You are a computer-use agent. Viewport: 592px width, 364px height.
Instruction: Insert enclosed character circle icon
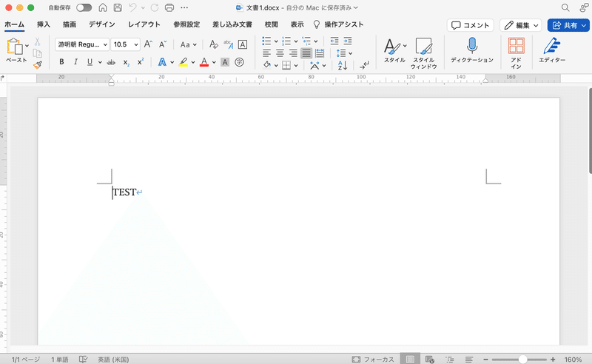pos(239,62)
